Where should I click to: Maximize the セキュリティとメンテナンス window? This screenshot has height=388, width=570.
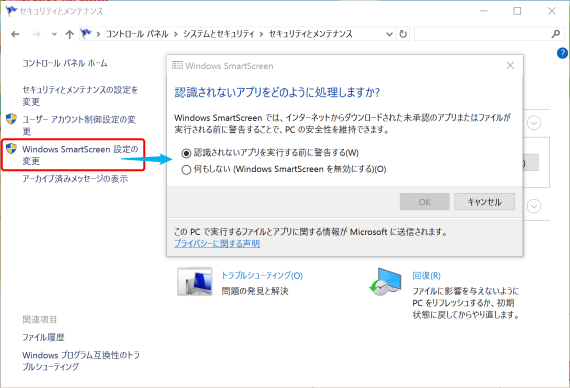click(517, 11)
